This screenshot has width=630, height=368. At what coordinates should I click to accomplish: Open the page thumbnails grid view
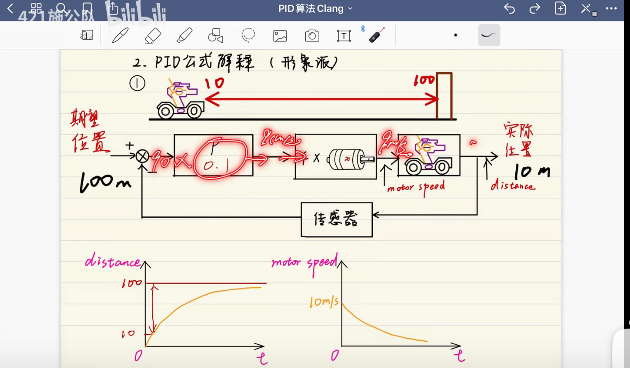click(x=36, y=8)
